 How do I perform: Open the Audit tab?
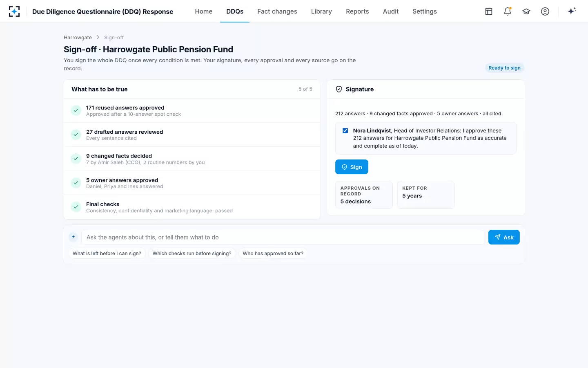(391, 11)
